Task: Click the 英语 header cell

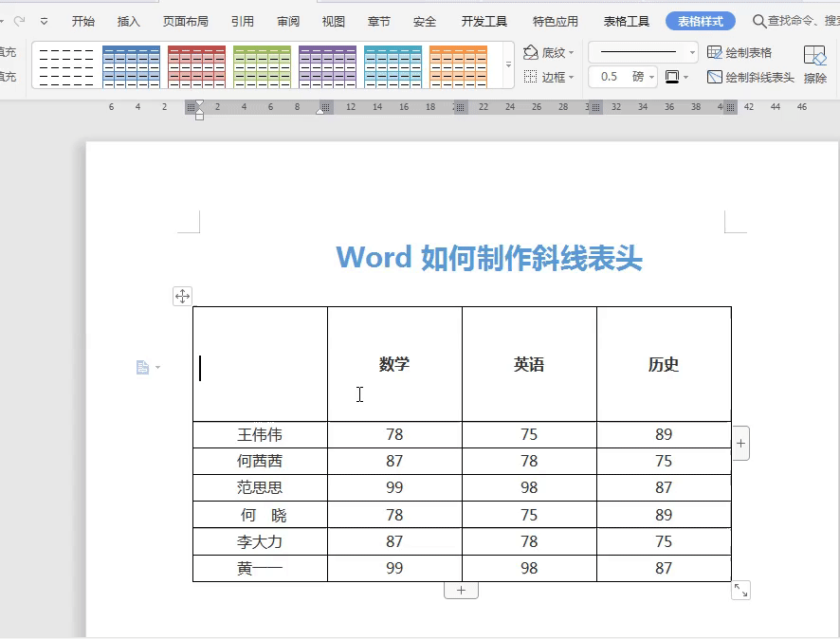Action: 529,364
